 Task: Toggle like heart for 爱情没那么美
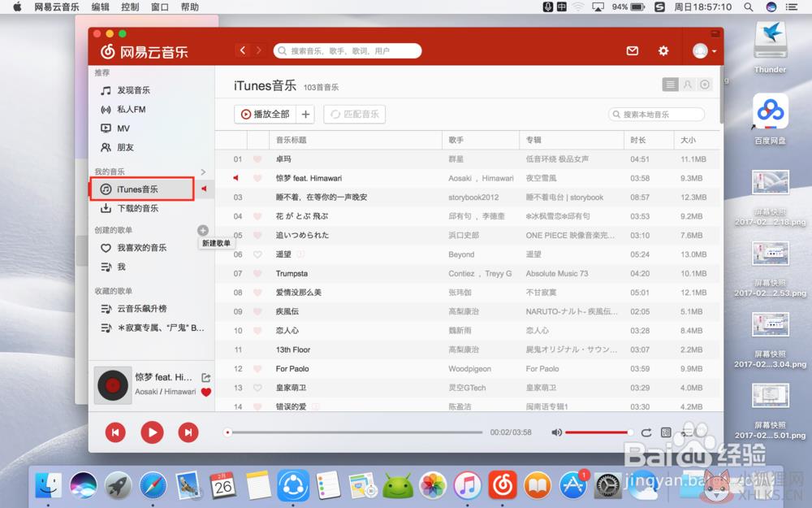tap(257, 293)
